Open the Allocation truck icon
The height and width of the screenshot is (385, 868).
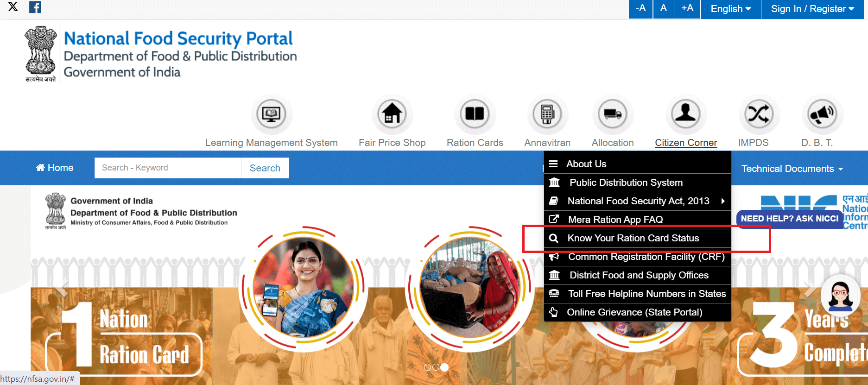613,114
